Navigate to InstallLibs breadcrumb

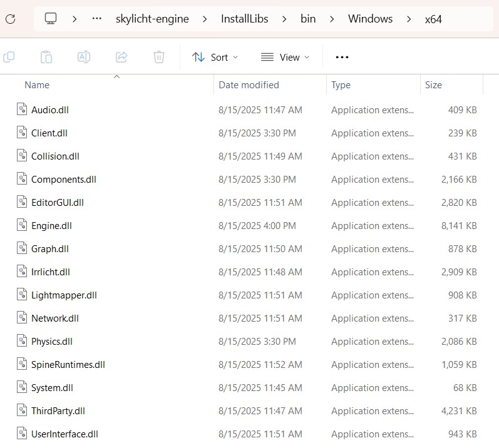244,19
